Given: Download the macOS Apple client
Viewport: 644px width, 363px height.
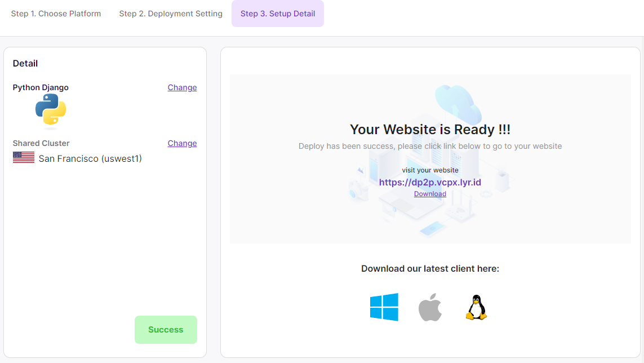Looking at the screenshot, I should pos(430,308).
